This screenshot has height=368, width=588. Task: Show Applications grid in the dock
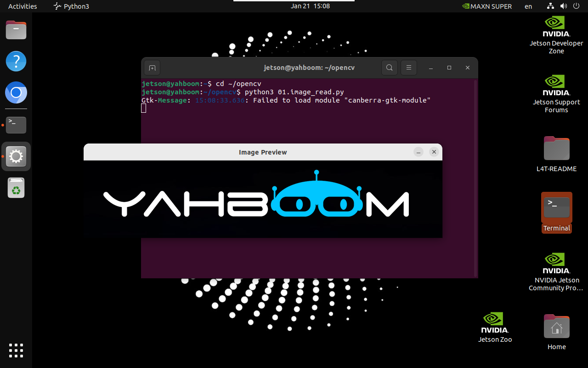[x=16, y=351]
